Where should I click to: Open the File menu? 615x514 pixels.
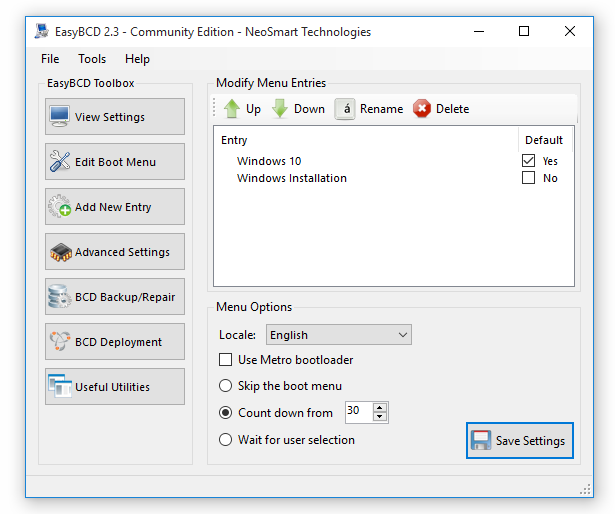click(50, 59)
